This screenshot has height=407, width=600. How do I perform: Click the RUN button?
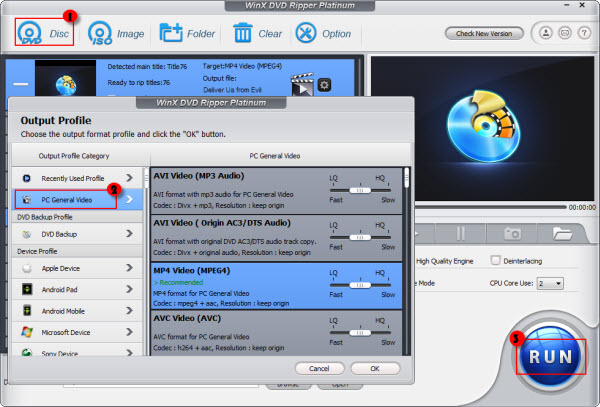point(550,357)
